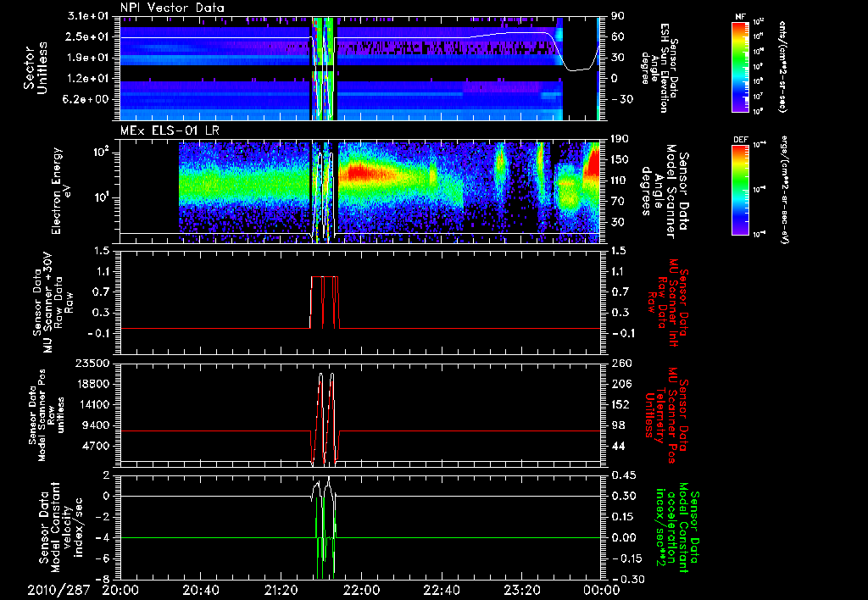Click the 0.45 acceleration tick label

(x=624, y=475)
